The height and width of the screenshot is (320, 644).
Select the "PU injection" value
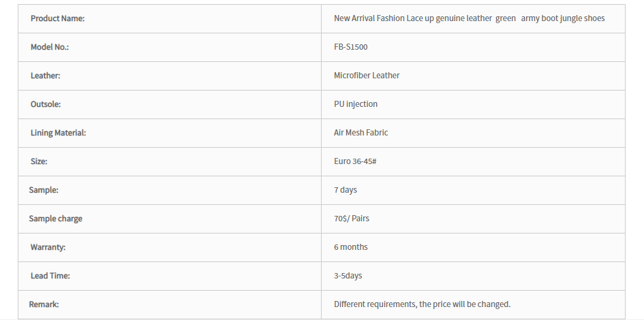356,104
